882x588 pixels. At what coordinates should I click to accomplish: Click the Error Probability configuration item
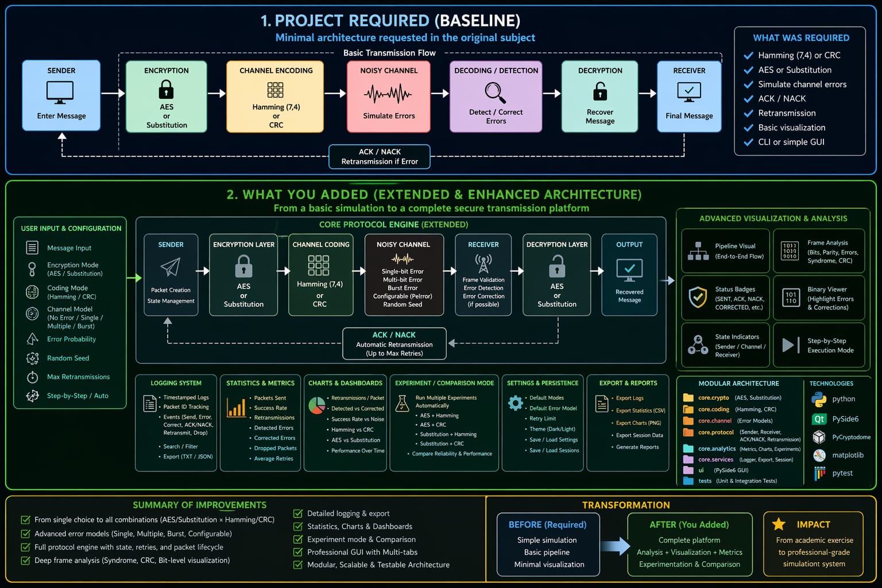click(61, 339)
